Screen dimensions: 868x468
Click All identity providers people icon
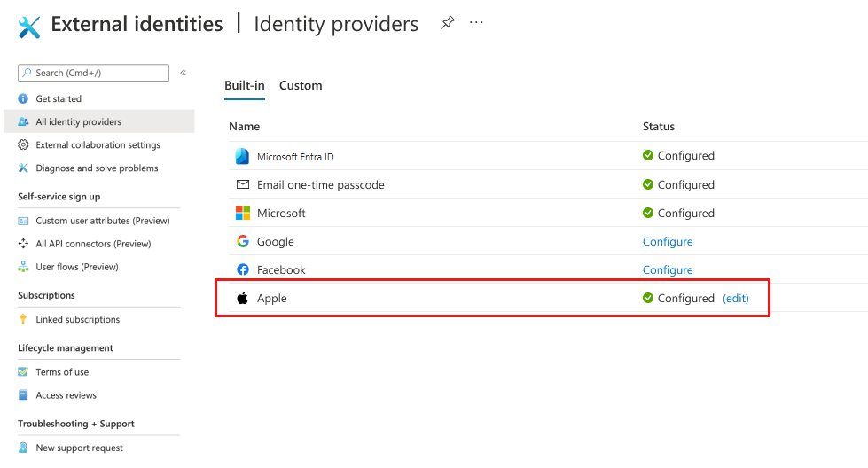pyautogui.click(x=23, y=121)
